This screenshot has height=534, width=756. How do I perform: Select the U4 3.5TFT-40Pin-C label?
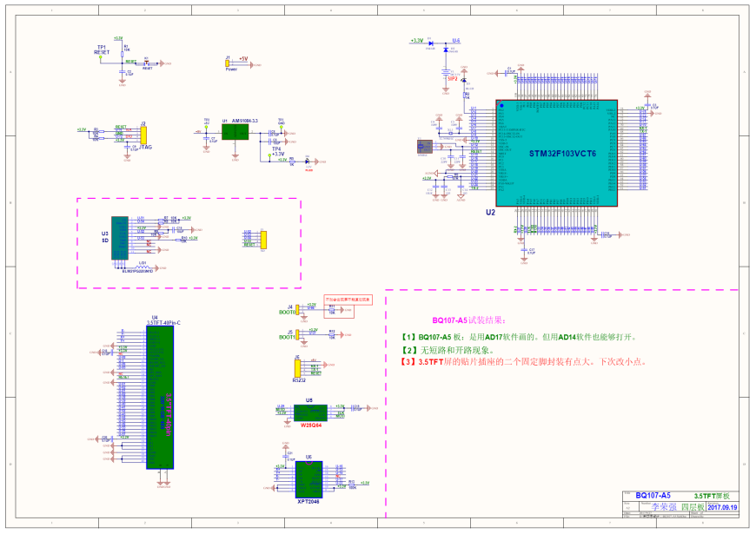tap(163, 320)
